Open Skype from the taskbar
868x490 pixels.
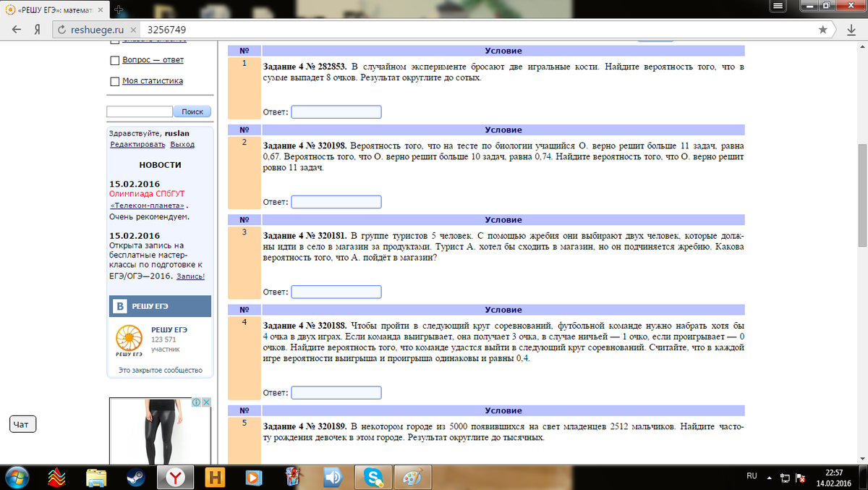click(x=374, y=477)
